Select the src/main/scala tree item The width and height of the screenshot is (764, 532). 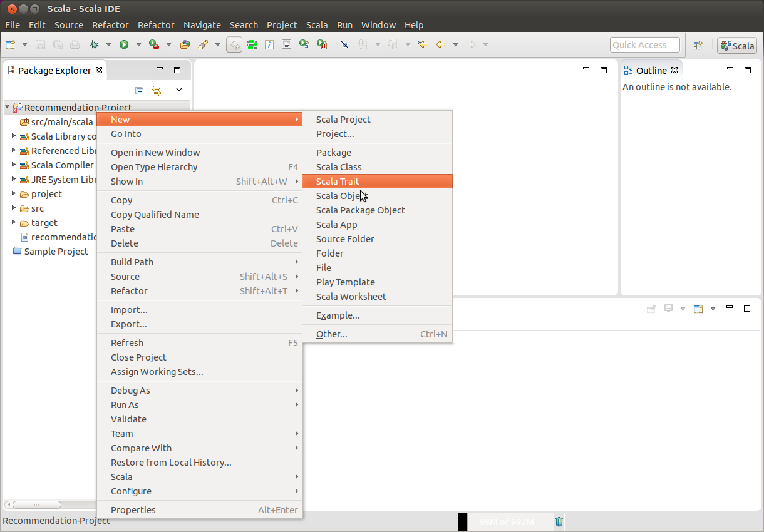click(57, 122)
